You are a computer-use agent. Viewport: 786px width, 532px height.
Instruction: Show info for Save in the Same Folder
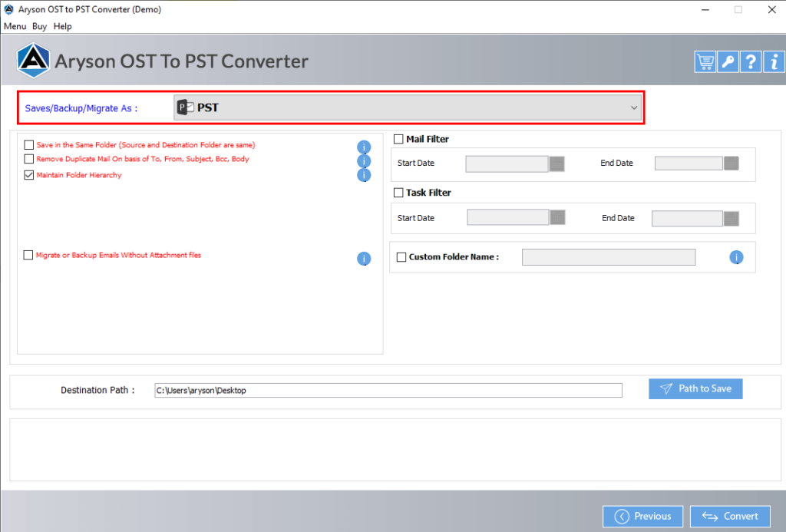[x=364, y=147]
